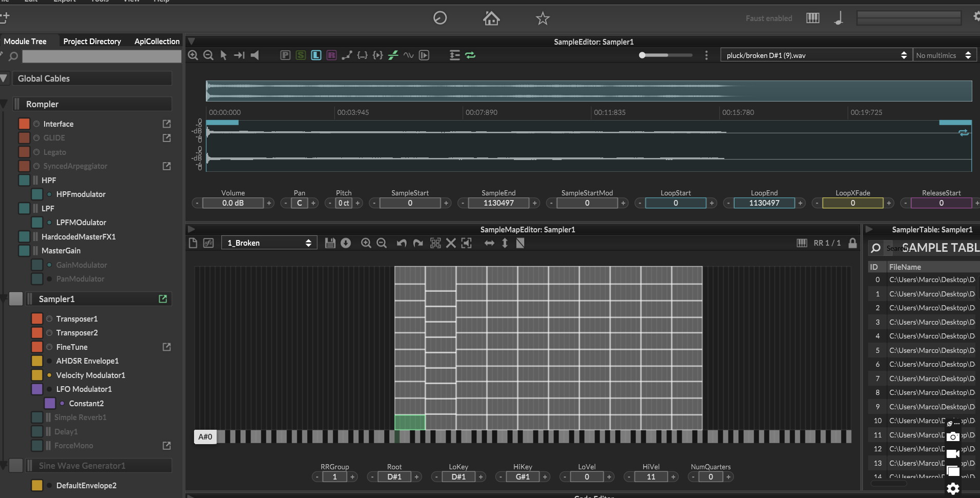Click the normalize gain lines icon
The width and height of the screenshot is (980, 498).
point(455,55)
